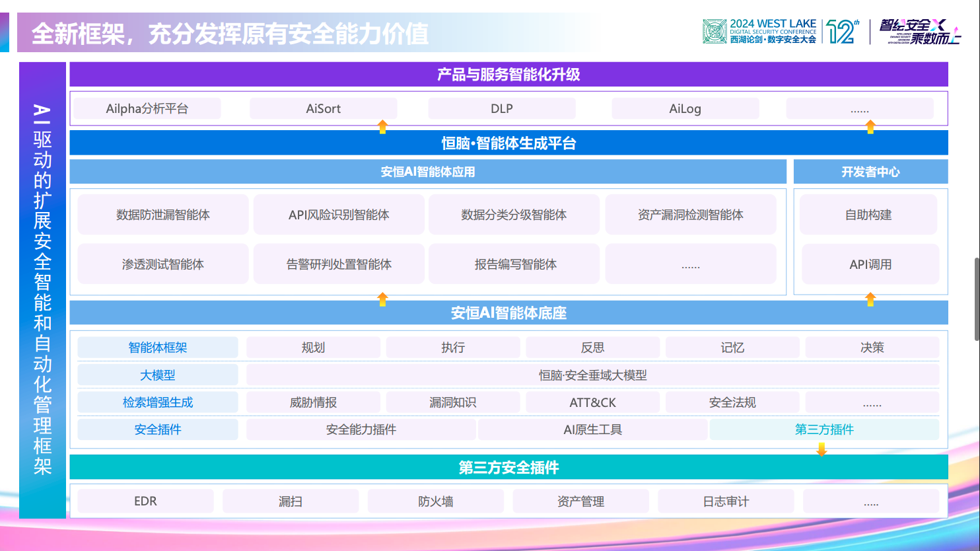
Task: Select the AiSort product block
Action: tap(323, 108)
